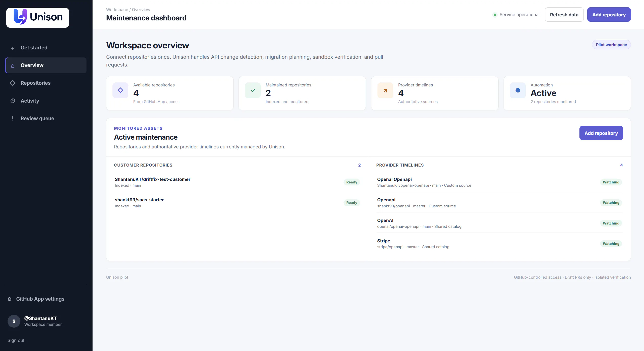Click 2 repositories monitored text
This screenshot has width=644, height=351.
553,102
